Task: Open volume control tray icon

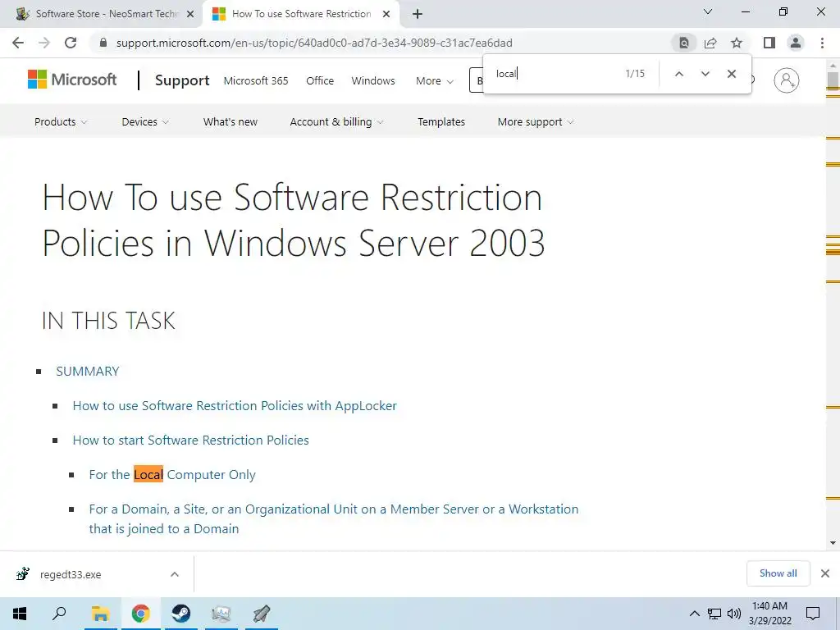Action: (x=733, y=614)
